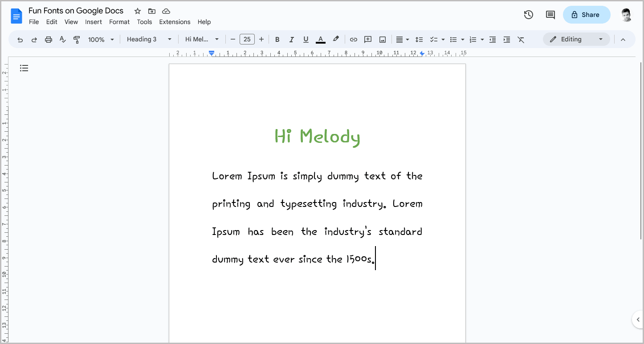The width and height of the screenshot is (644, 344).
Task: Add a comment
Action: coord(367,39)
